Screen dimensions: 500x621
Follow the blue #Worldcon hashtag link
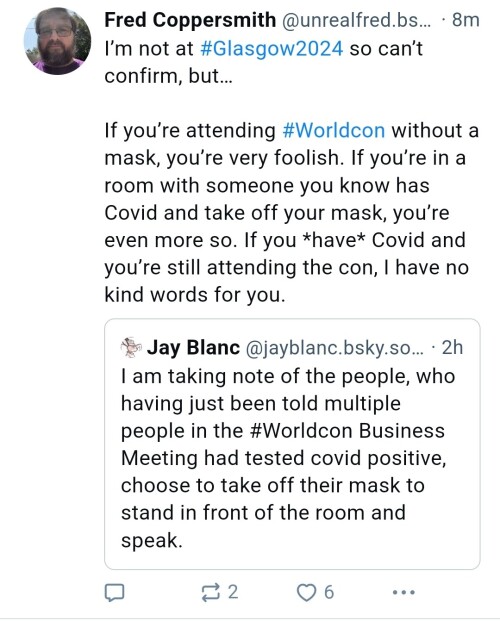tap(333, 130)
